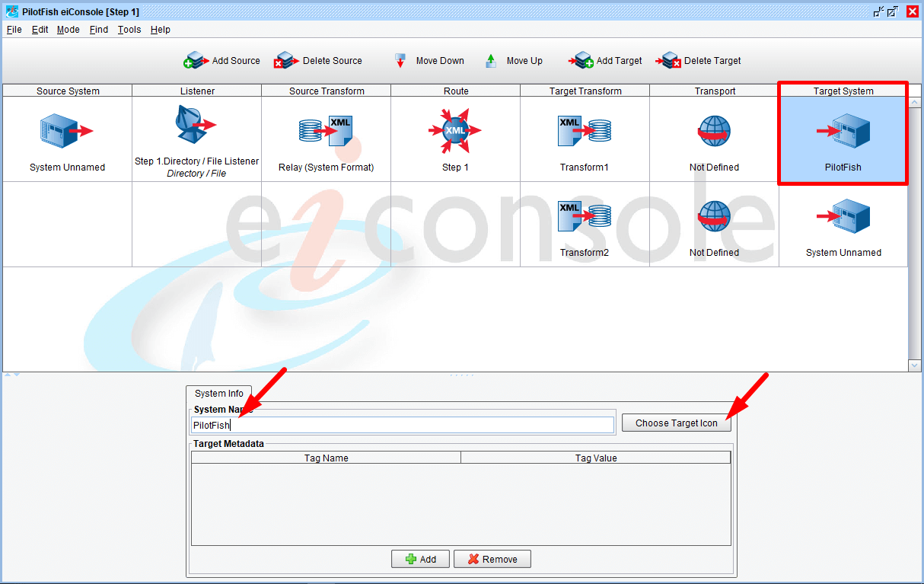This screenshot has height=584, width=924.
Task: Select the PilotFish target system icon
Action: coord(843,131)
